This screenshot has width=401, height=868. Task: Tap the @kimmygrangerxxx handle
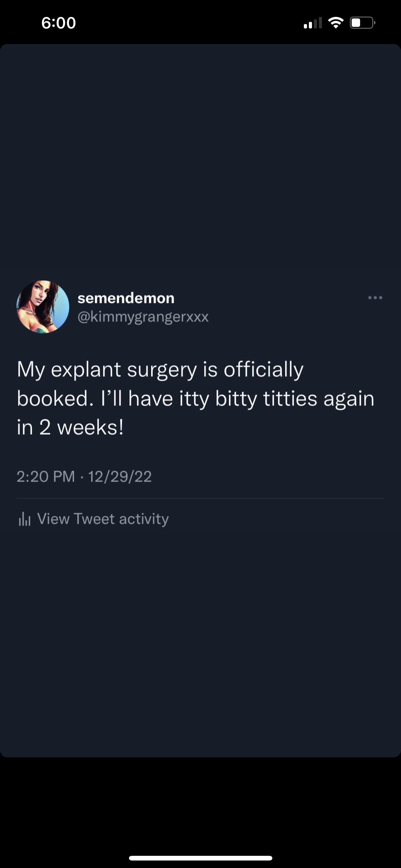tap(143, 317)
